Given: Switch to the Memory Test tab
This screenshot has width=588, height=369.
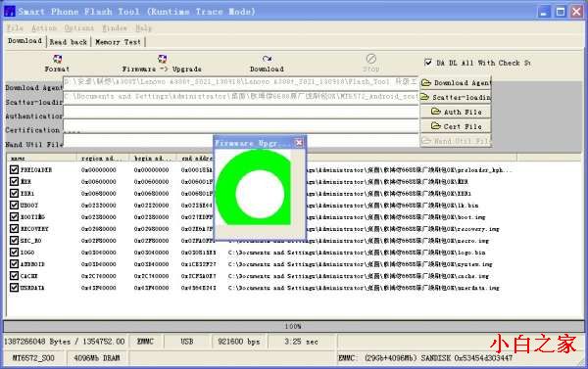Looking at the screenshot, I should (118, 42).
